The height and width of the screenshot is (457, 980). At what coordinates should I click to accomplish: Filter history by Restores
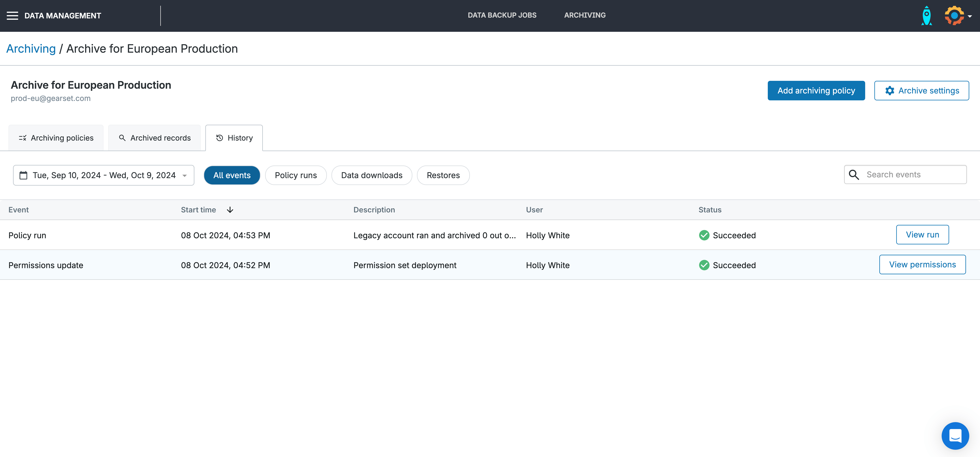pos(443,175)
